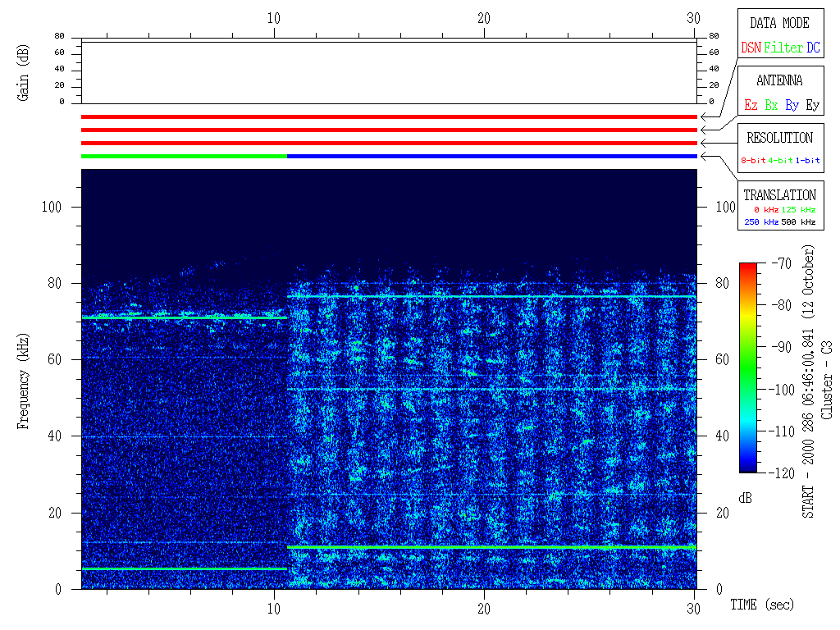Select the 4-bit resolution label

780,161
